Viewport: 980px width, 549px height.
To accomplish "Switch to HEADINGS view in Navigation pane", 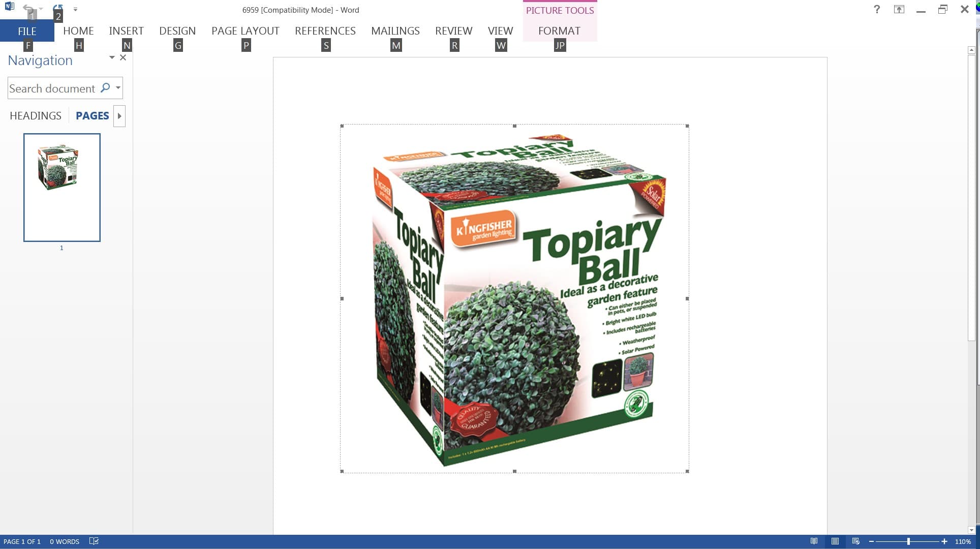I will click(x=36, y=116).
